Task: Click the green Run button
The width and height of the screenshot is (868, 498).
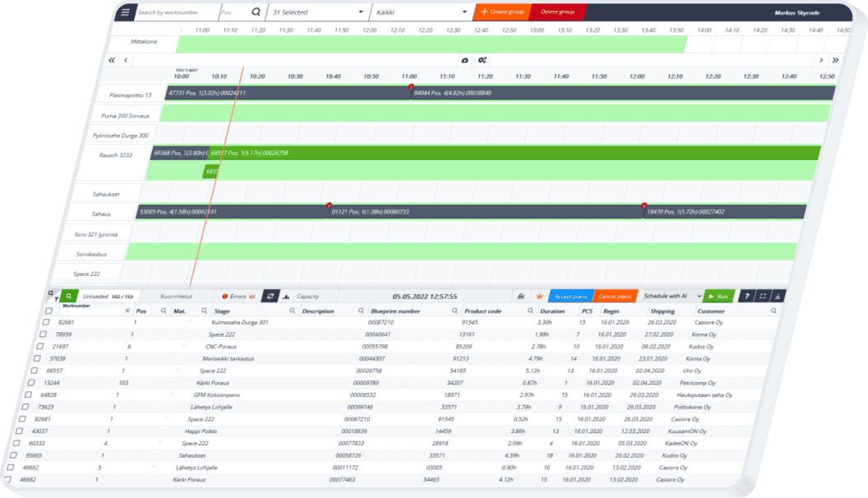Action: 718,296
